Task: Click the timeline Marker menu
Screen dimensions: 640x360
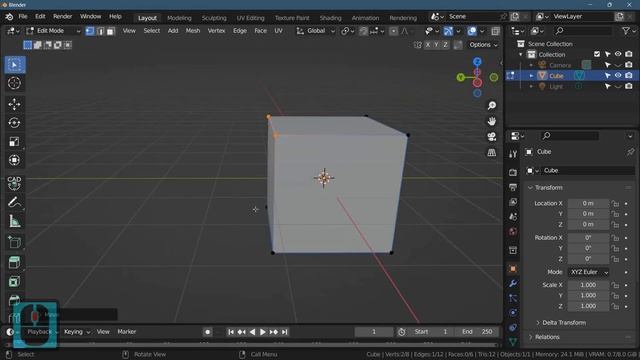Action: pyautogui.click(x=127, y=332)
